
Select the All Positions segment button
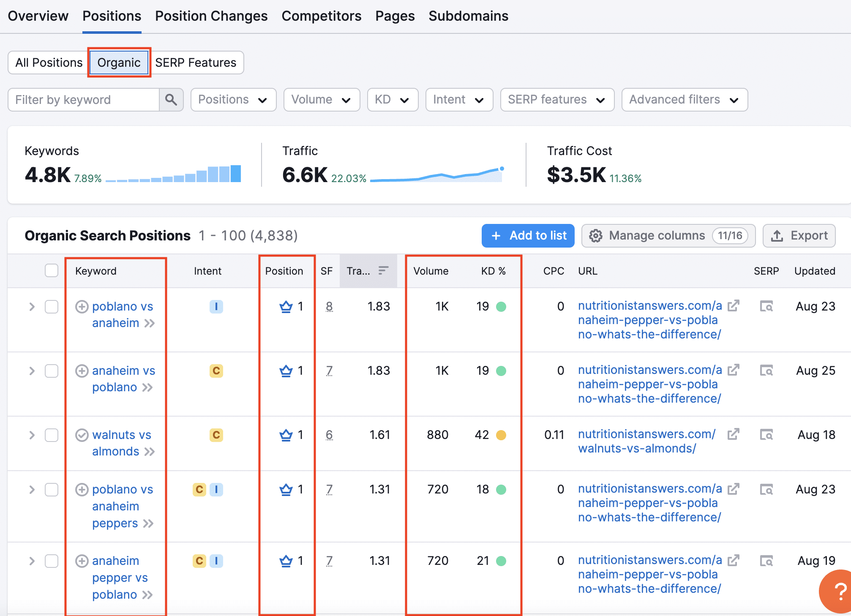(x=49, y=63)
